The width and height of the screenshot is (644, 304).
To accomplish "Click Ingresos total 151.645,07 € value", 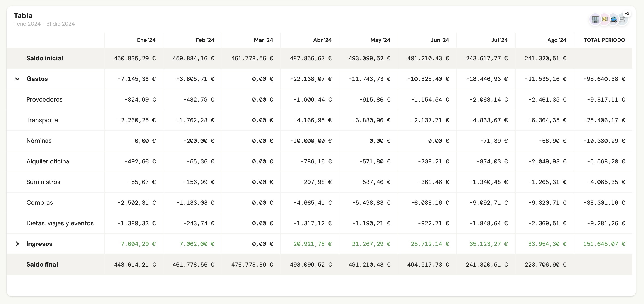I will tap(604, 244).
